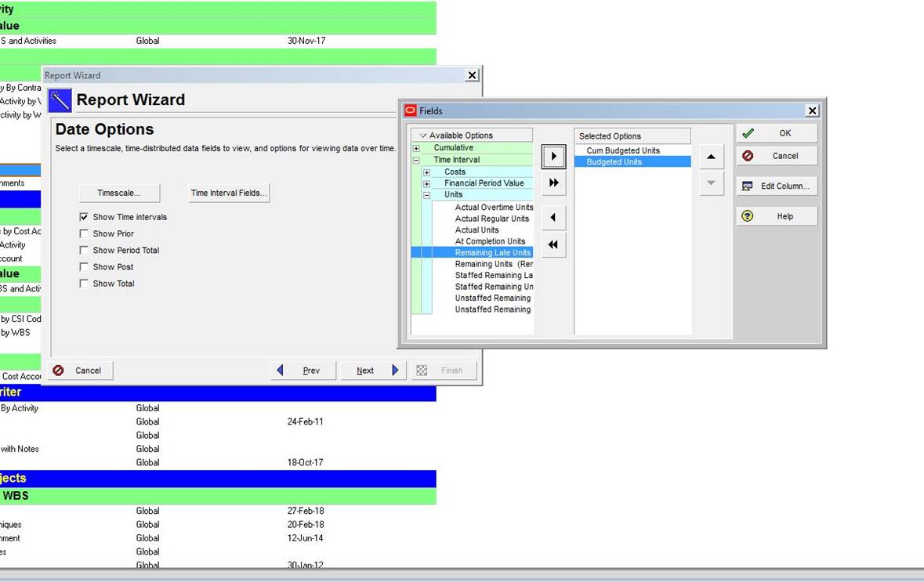Select the with Notes report row

point(218,449)
